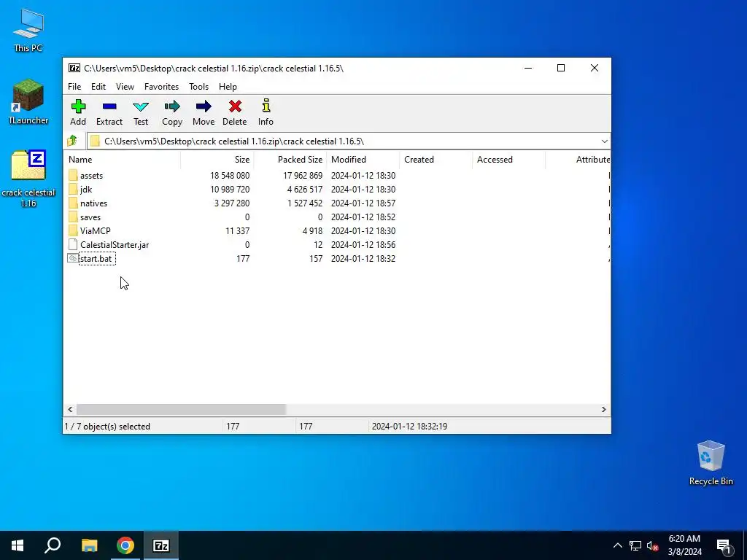Sort by Created column header
Viewport: 747px width, 560px height.
[436, 160]
